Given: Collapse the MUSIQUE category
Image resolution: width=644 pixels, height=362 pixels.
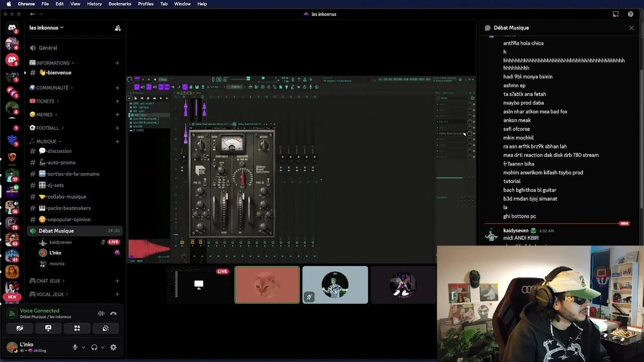Looking at the screenshot, I should click(46, 141).
